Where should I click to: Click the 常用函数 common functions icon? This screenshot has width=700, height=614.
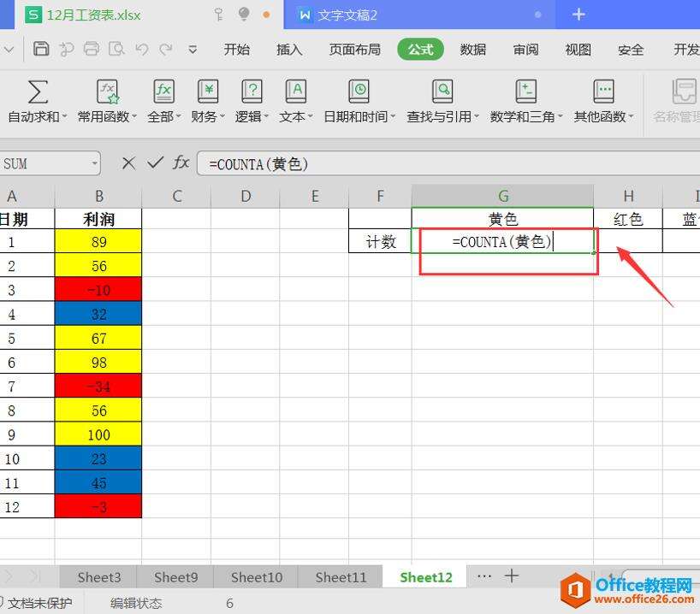click(x=108, y=92)
